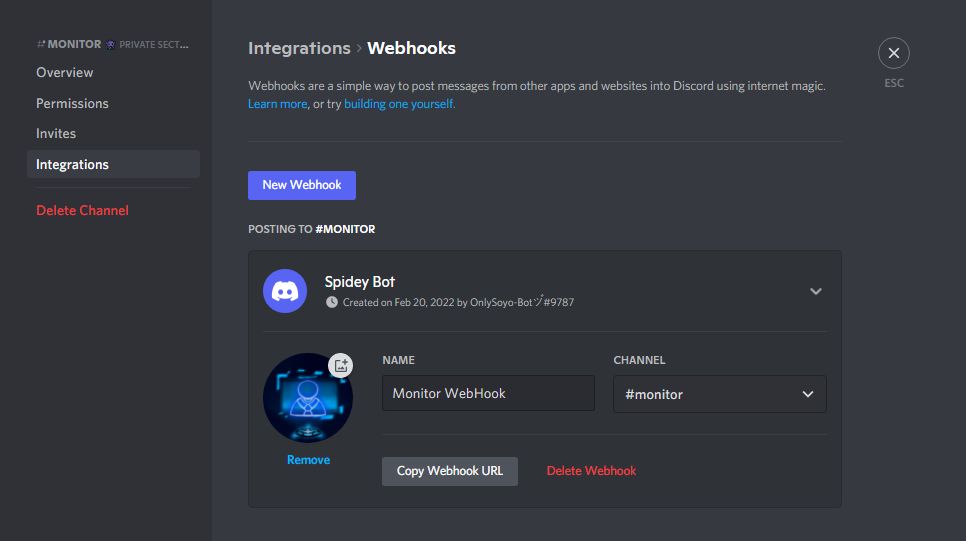Open the Learn more link
The image size is (966, 541).
277,104
